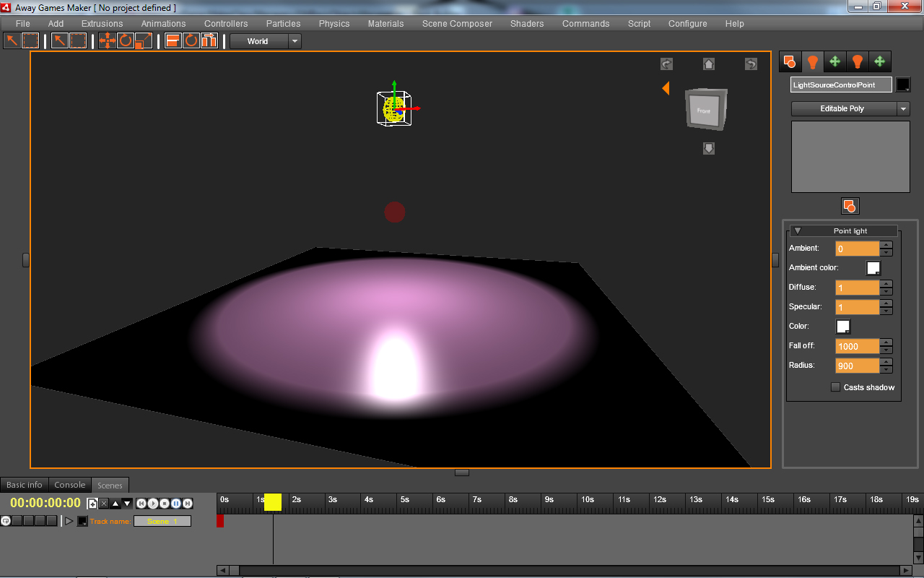Rotate viewport view left with curved arrow
Viewport: 924px width, 578px height.
(x=666, y=64)
